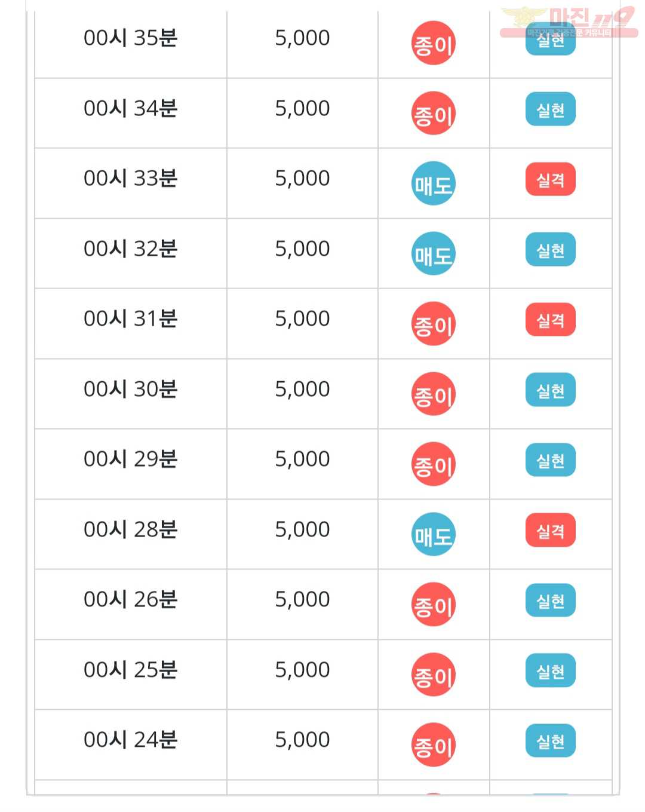Click the blue 매도 circle at 00시 28분
Viewport: 645px width, 812px height.
pyautogui.click(x=434, y=534)
